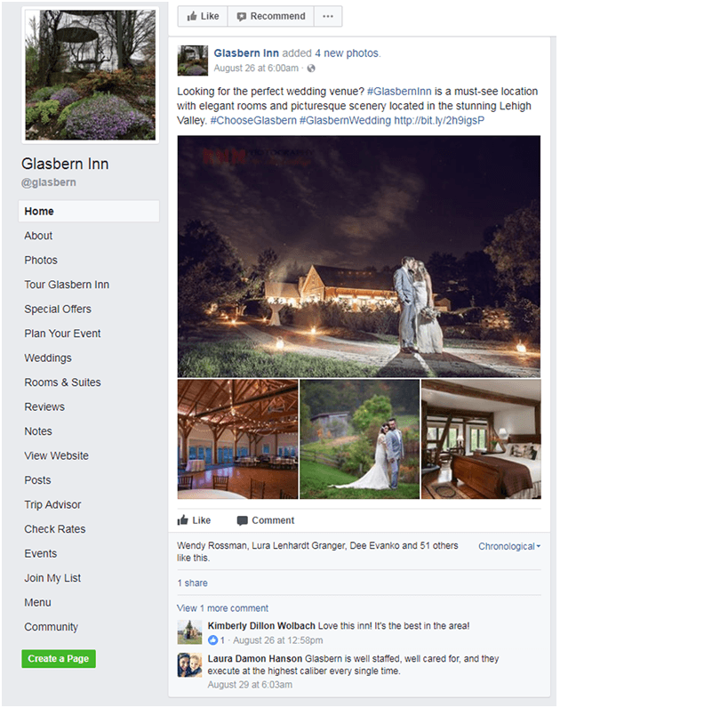The image size is (728, 708).
Task: Click the public globe icon beside post date
Action: pos(311,68)
